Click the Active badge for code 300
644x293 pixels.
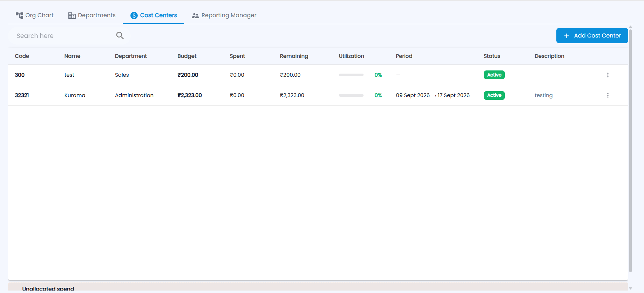pos(494,75)
